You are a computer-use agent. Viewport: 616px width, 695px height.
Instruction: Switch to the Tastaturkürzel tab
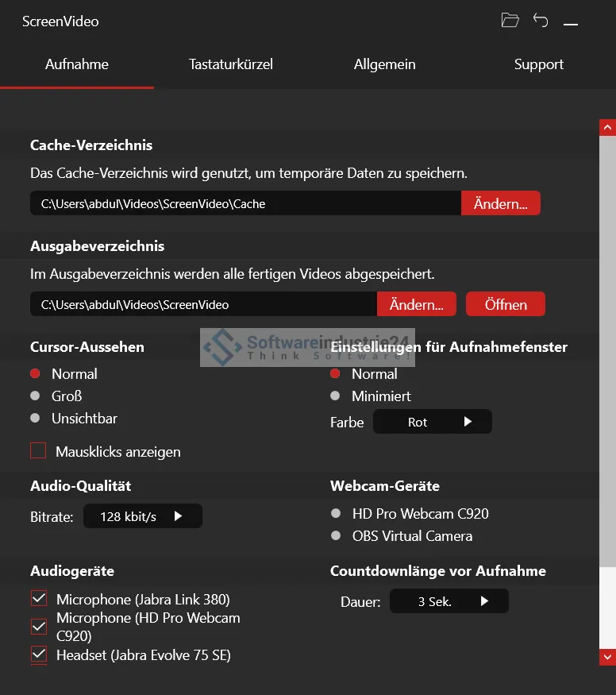pos(231,64)
